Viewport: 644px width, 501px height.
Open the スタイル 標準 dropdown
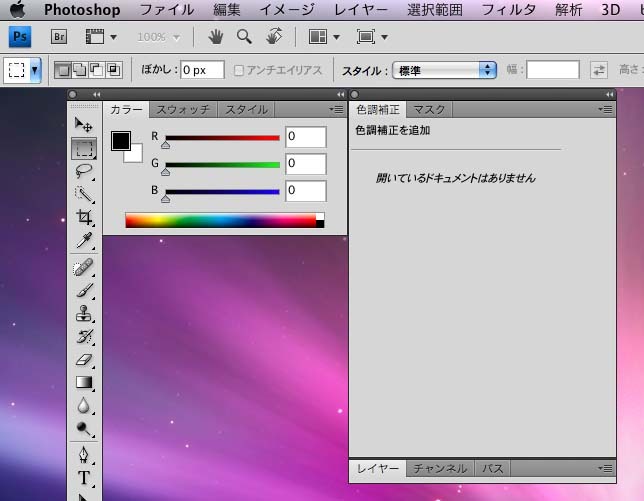click(x=445, y=70)
